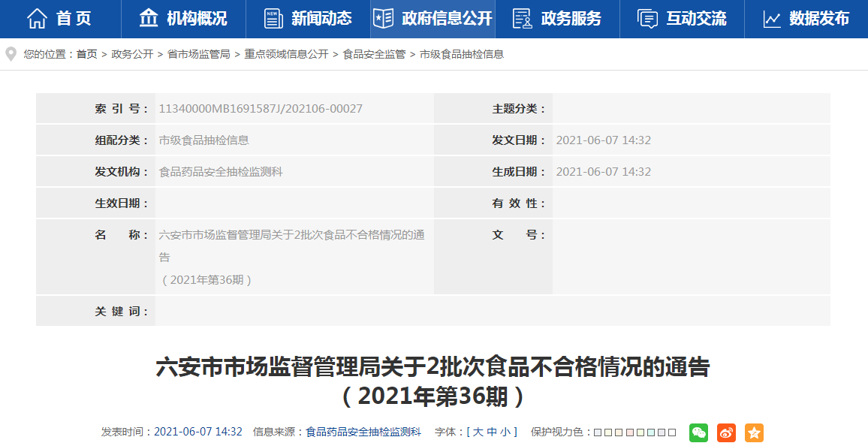The height and width of the screenshot is (446, 868).
Task: Click the publish time 2021-06-07 14:32 below the headline
Action: (198, 432)
